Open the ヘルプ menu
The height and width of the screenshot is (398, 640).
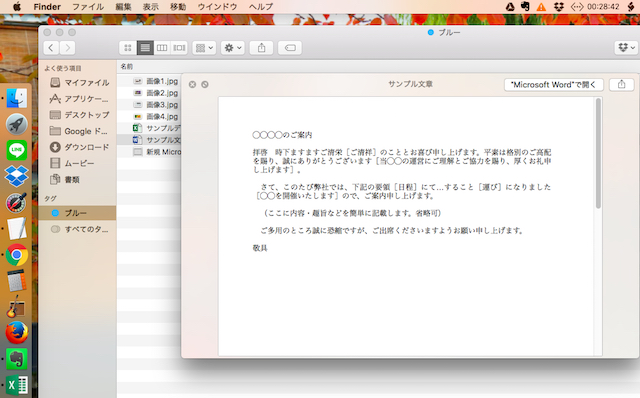coord(261,7)
